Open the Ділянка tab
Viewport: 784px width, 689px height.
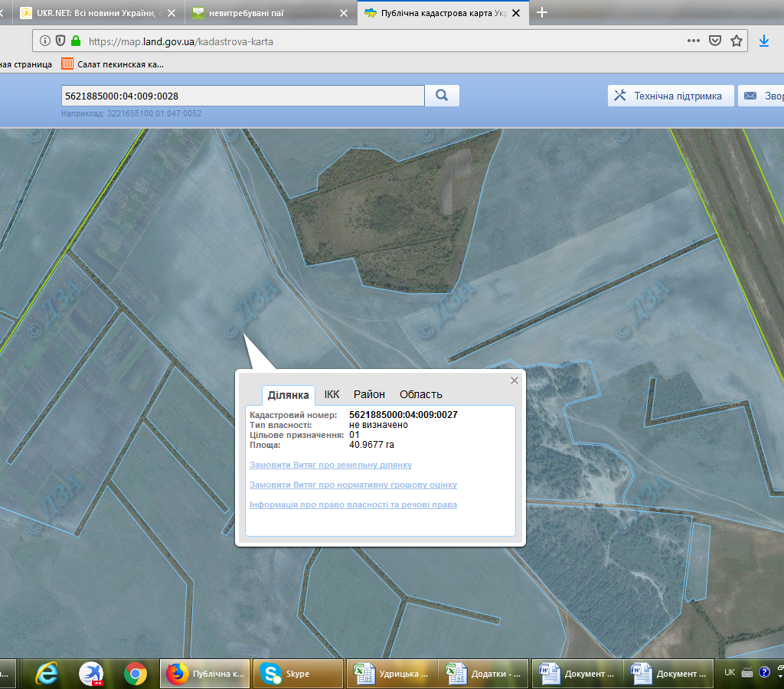[x=288, y=394]
